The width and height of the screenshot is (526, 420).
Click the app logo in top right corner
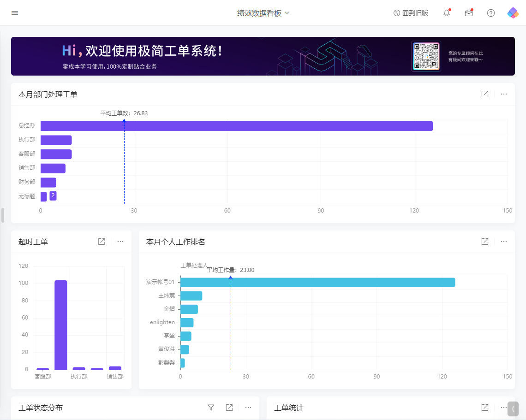click(512, 13)
